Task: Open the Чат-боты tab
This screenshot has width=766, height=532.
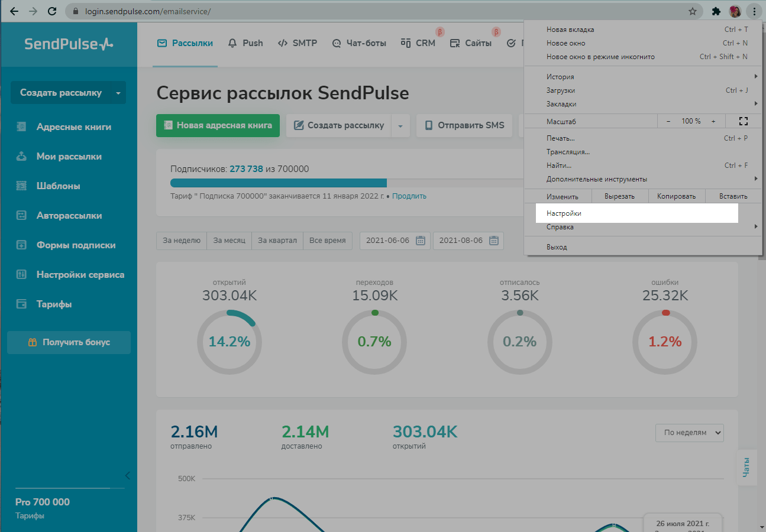Action: point(359,43)
